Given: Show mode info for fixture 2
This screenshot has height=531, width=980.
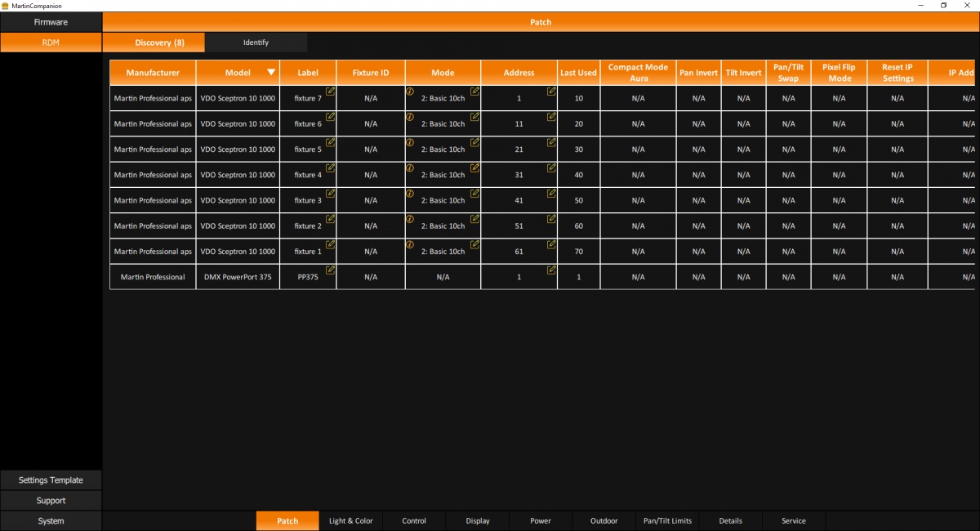Looking at the screenshot, I should (x=410, y=219).
